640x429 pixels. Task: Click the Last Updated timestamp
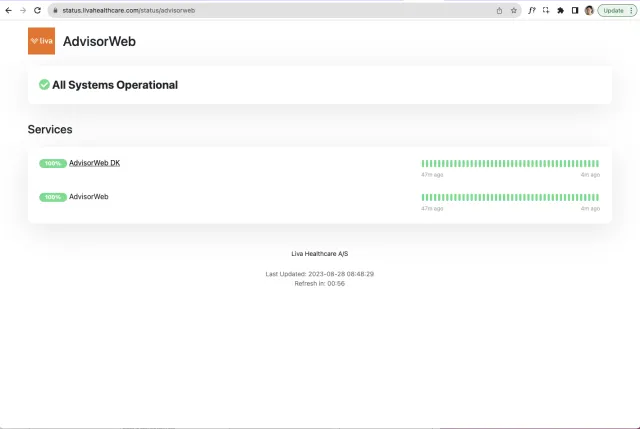coord(320,274)
